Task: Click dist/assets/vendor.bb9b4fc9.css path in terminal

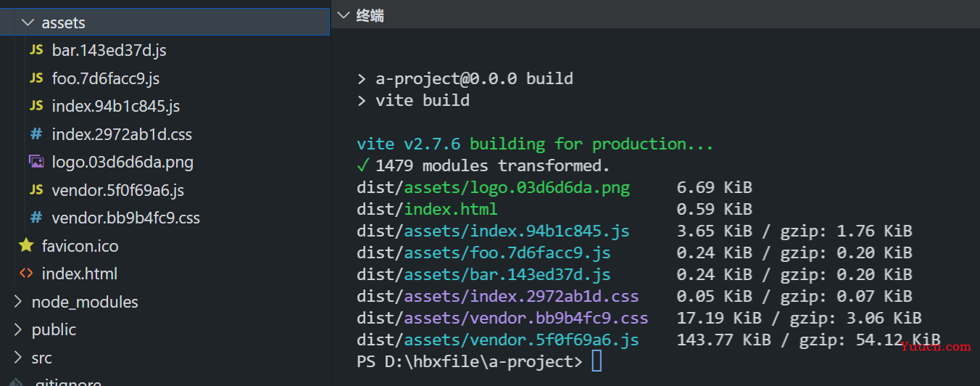Action: [x=502, y=318]
